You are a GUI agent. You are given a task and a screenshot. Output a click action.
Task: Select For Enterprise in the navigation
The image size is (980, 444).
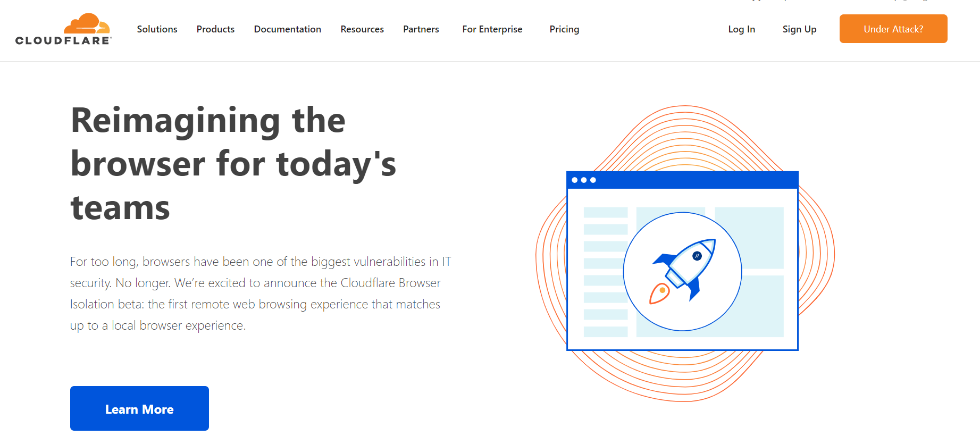[x=492, y=29]
